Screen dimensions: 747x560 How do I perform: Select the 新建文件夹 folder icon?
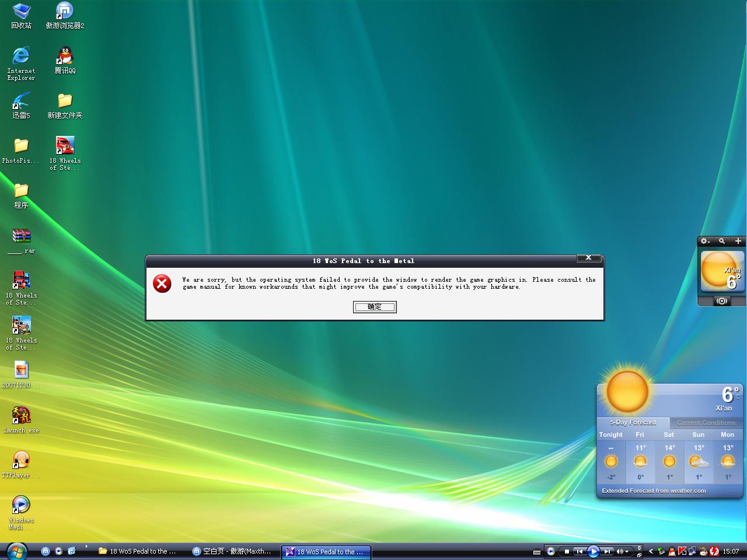coord(65,106)
